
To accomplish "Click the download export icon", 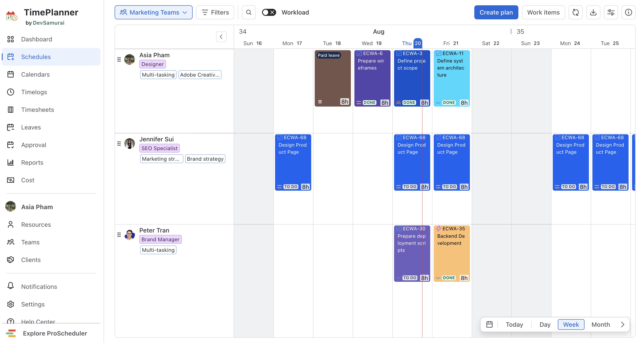I will (x=593, y=12).
